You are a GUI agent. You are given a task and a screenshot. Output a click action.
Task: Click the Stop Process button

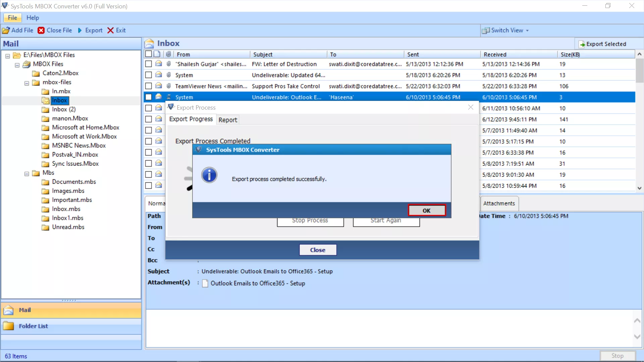310,221
